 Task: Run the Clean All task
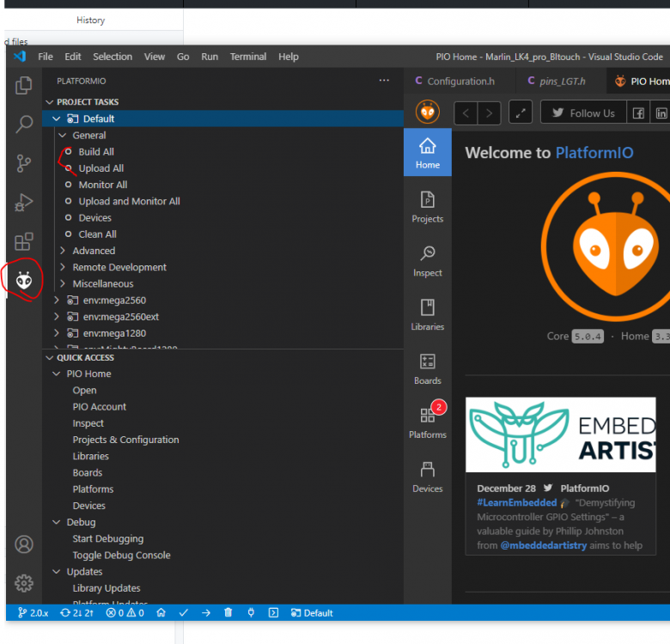coord(97,234)
